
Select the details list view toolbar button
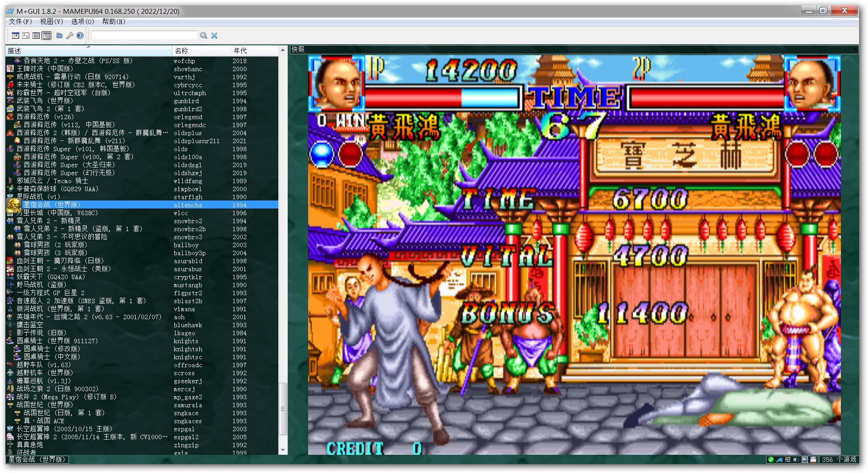click(x=36, y=36)
